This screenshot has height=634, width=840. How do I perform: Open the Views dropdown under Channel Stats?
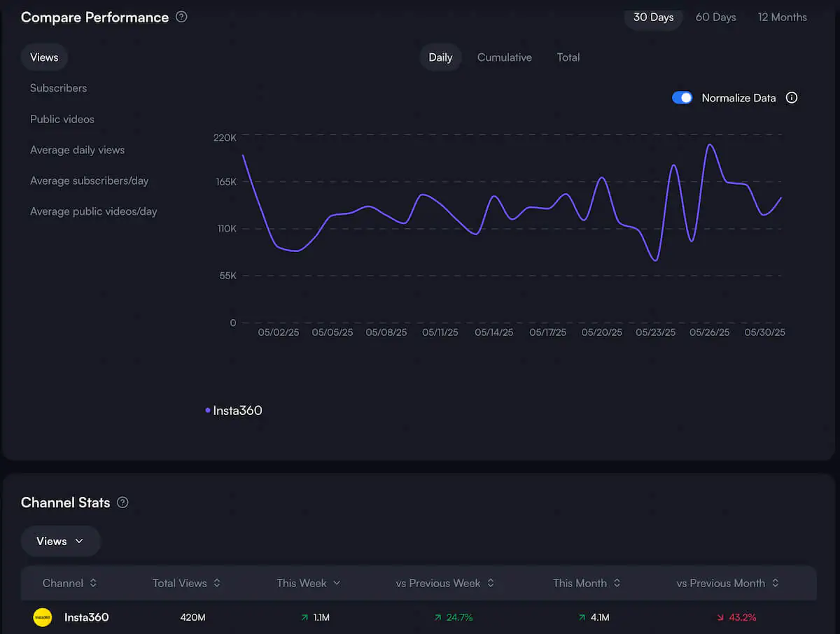[60, 540]
